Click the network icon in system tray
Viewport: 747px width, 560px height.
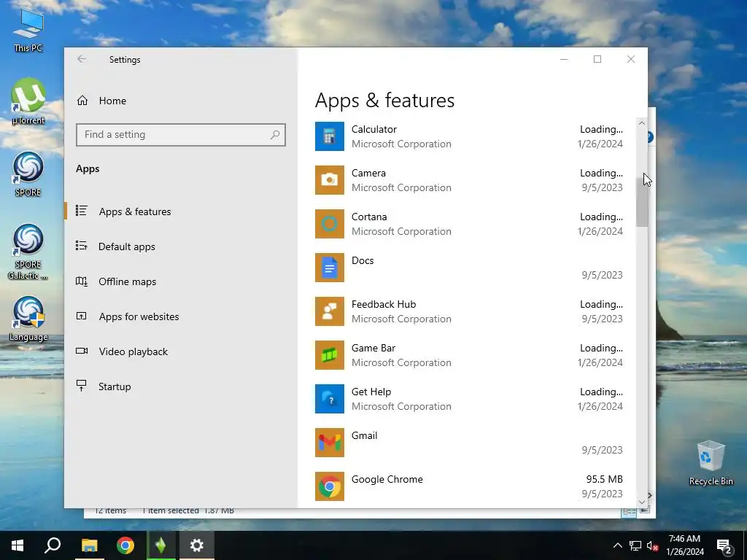click(x=635, y=545)
